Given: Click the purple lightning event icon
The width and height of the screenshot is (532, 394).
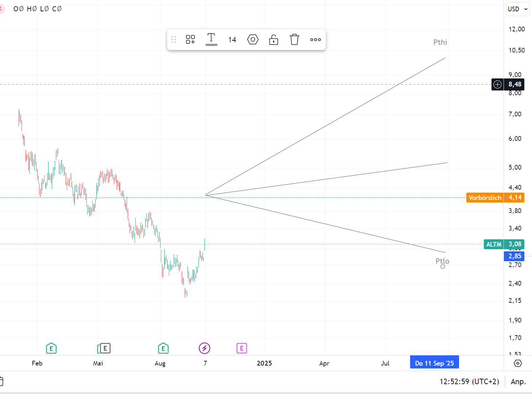Looking at the screenshot, I should pyautogui.click(x=204, y=348).
